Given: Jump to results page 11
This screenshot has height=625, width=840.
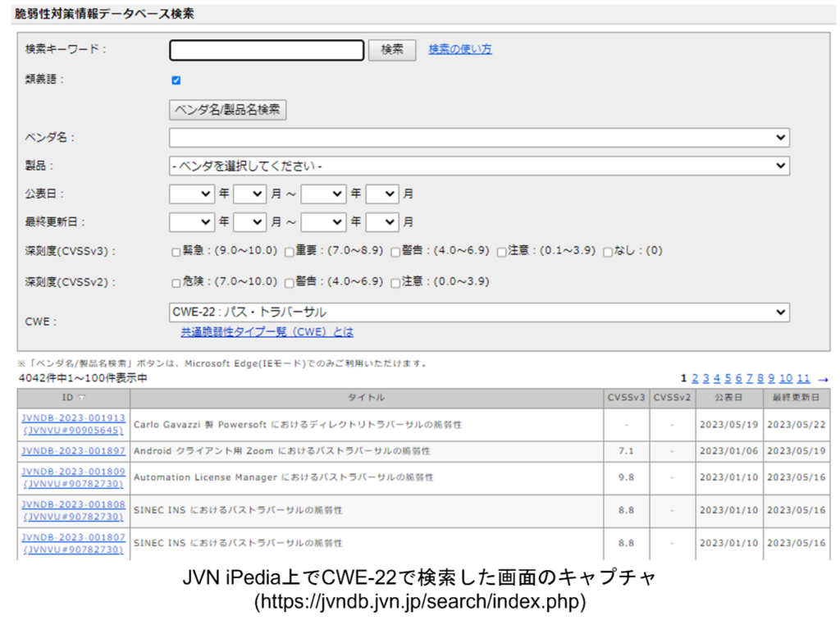Looking at the screenshot, I should tap(803, 378).
